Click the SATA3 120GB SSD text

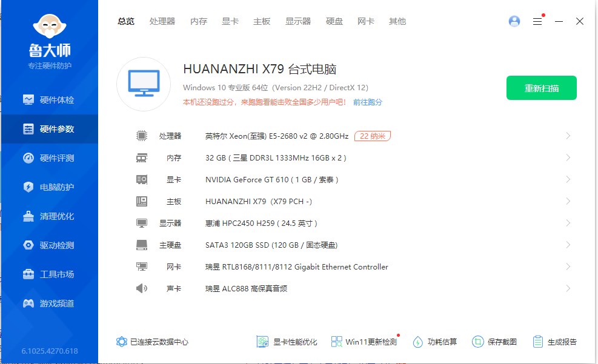tap(271, 245)
